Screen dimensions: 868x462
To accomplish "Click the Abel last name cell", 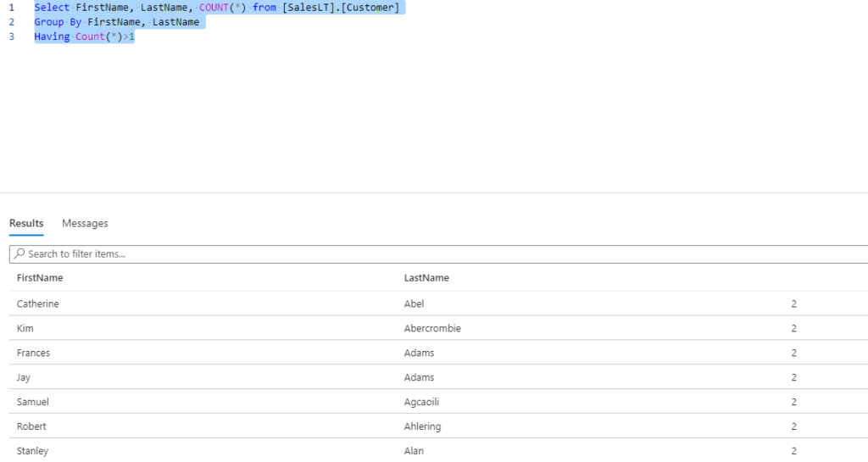I will tap(414, 303).
